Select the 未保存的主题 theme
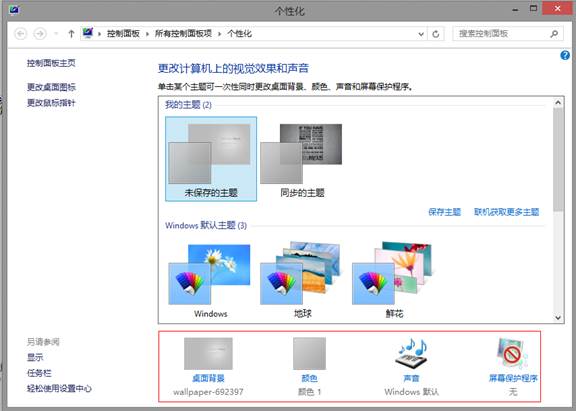This screenshot has height=411, width=576. coord(211,159)
